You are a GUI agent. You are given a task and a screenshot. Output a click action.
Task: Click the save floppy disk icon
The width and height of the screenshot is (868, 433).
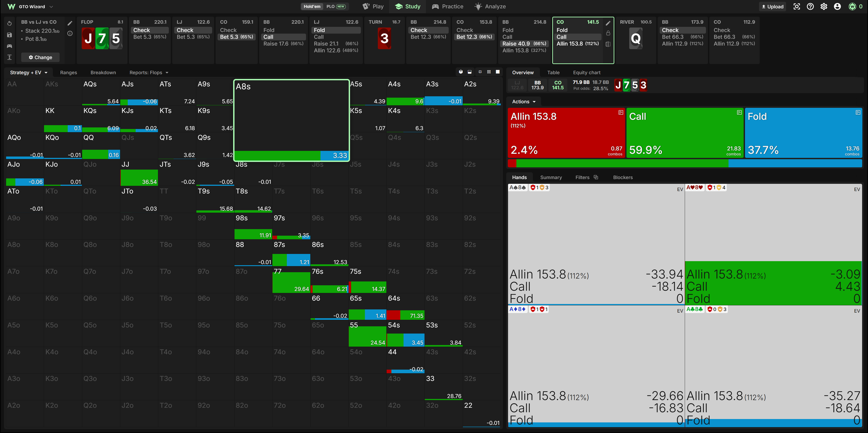point(9,35)
